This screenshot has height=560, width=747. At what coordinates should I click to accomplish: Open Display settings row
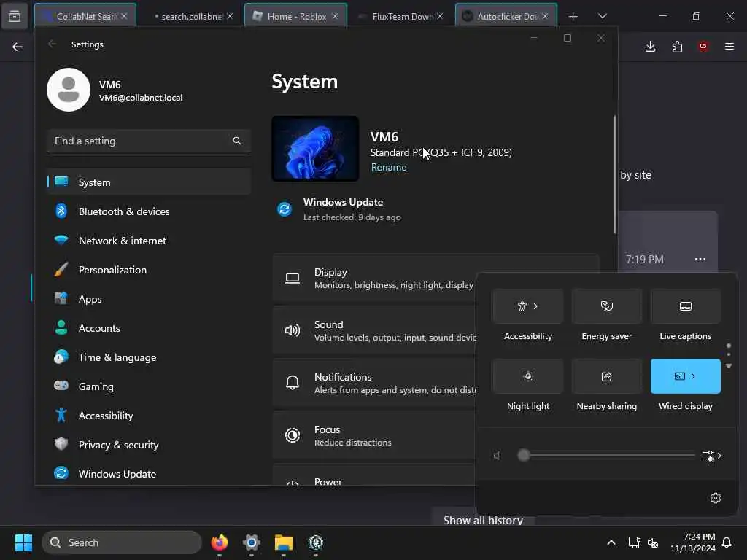point(374,279)
